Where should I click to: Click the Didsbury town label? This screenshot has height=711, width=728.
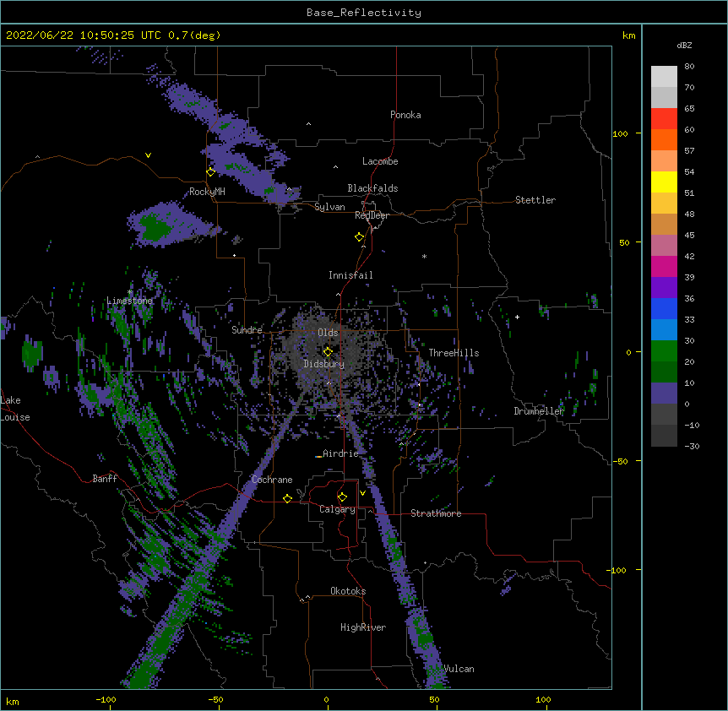tap(324, 364)
